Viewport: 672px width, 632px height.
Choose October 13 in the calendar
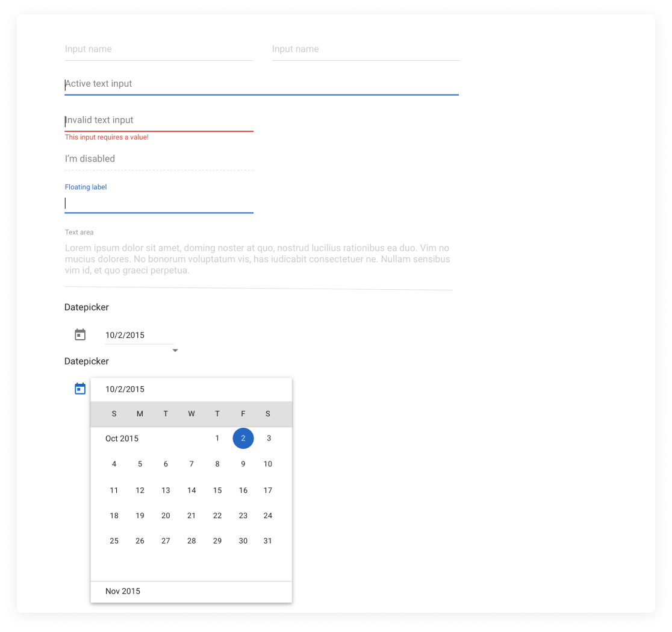[166, 490]
